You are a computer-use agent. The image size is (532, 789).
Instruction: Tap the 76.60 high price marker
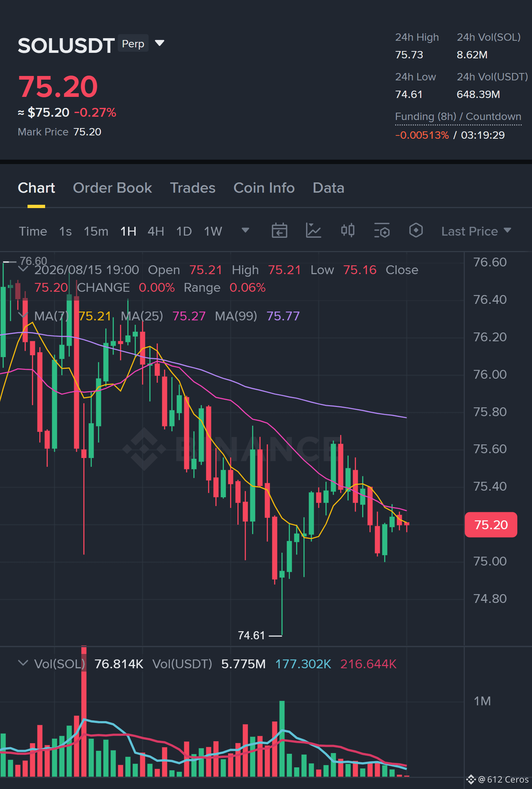[33, 261]
